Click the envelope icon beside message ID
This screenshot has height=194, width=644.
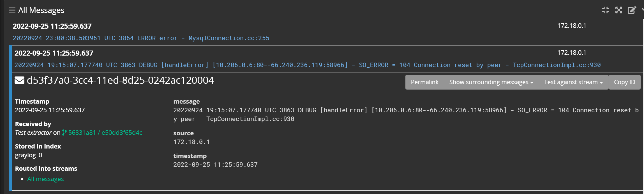point(19,81)
